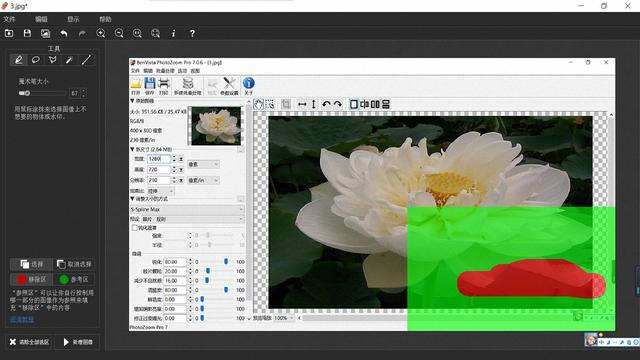Viewport: 640px width, 360px height.
Task: Select the marquee selection tool in PhotoZoom
Action: tap(270, 104)
